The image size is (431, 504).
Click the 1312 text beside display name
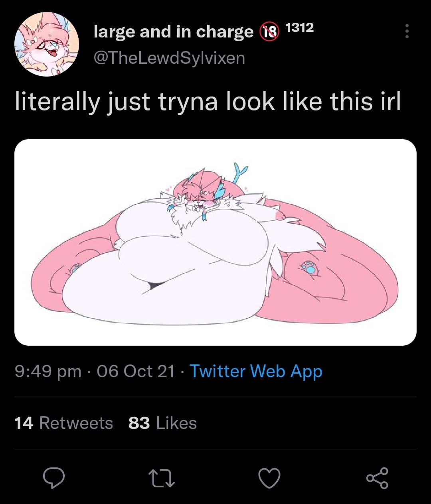pos(300,28)
